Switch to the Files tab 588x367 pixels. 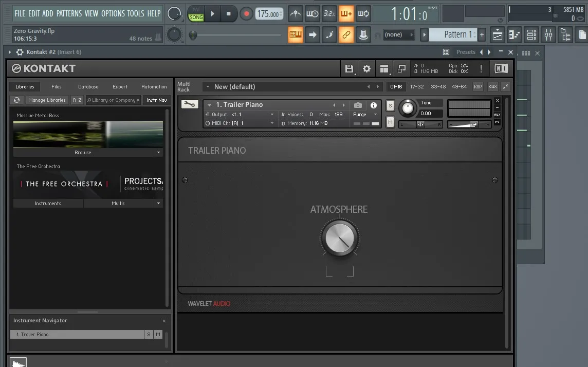56,86
